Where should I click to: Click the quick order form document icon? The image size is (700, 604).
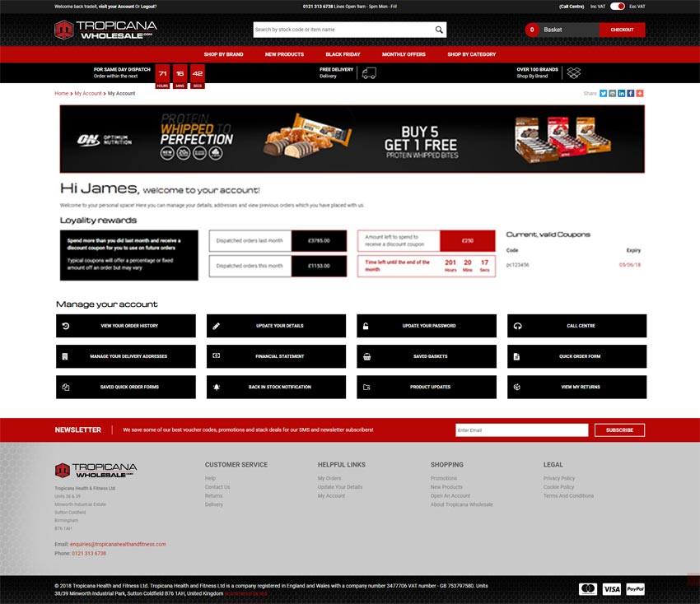click(516, 356)
